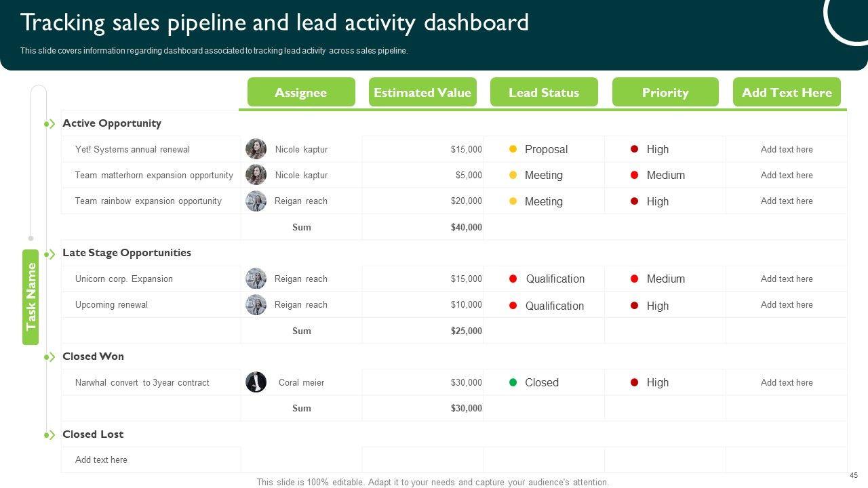Expand the Active Opportunity section arrow

click(x=50, y=124)
